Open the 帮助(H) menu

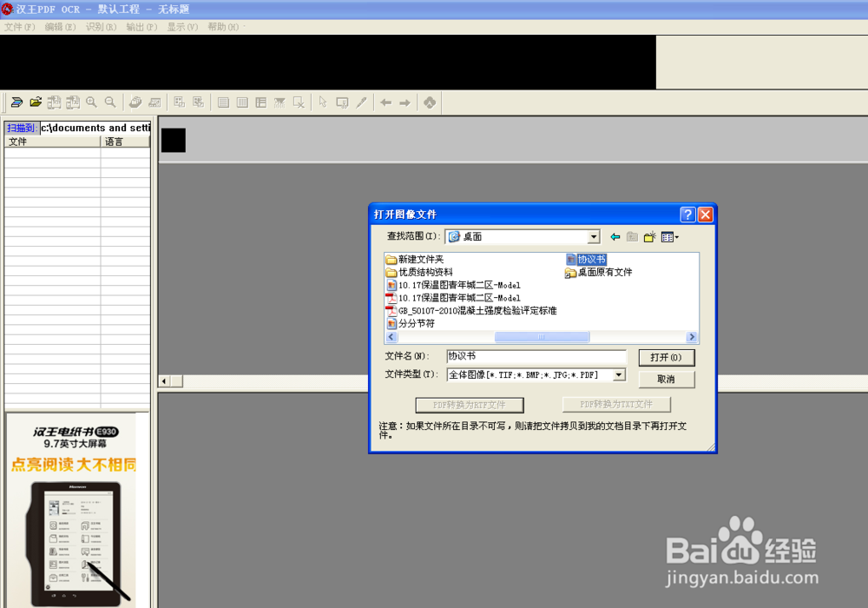pyautogui.click(x=224, y=27)
